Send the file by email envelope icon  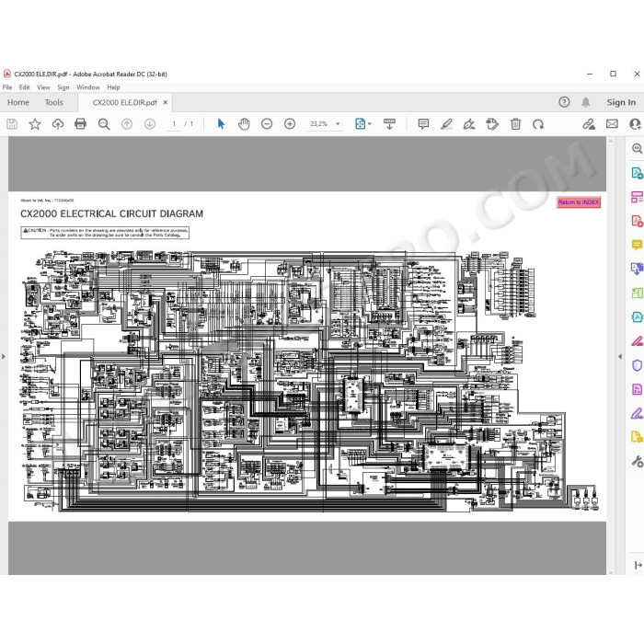[x=612, y=123]
